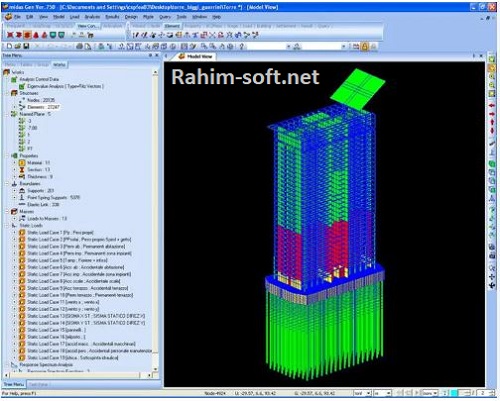Open the Load menu
This screenshot has height=401, width=500.
click(74, 17)
